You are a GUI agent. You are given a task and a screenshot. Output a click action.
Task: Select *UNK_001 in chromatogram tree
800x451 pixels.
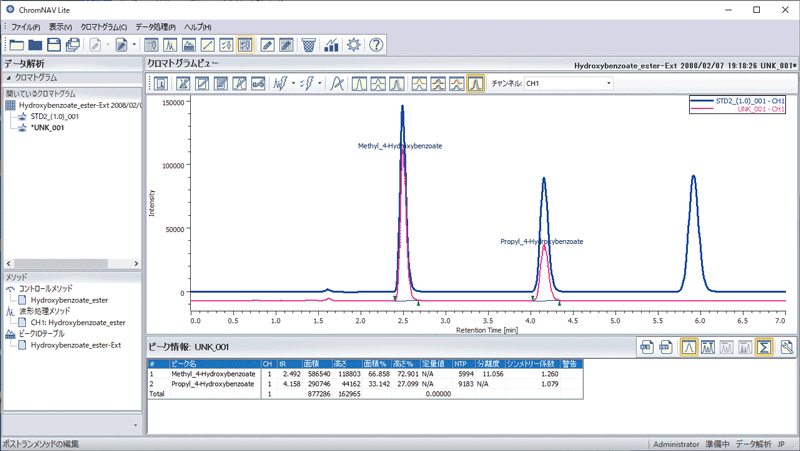click(x=47, y=128)
